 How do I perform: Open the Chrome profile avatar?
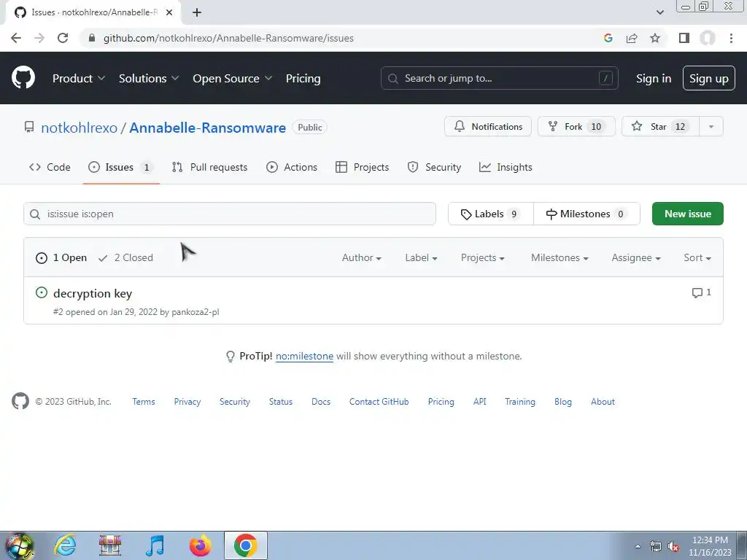pos(708,38)
